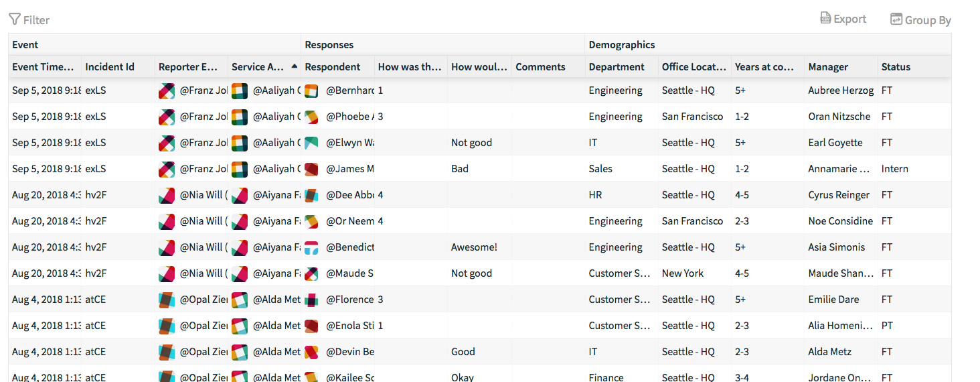Click the Manager column header

[x=828, y=66]
